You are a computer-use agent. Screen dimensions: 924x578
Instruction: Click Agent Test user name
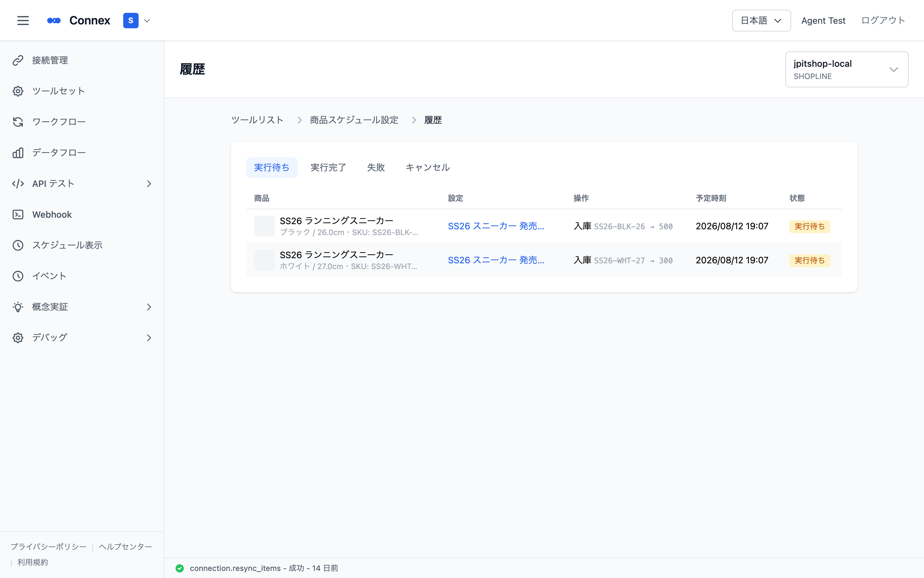[823, 21]
